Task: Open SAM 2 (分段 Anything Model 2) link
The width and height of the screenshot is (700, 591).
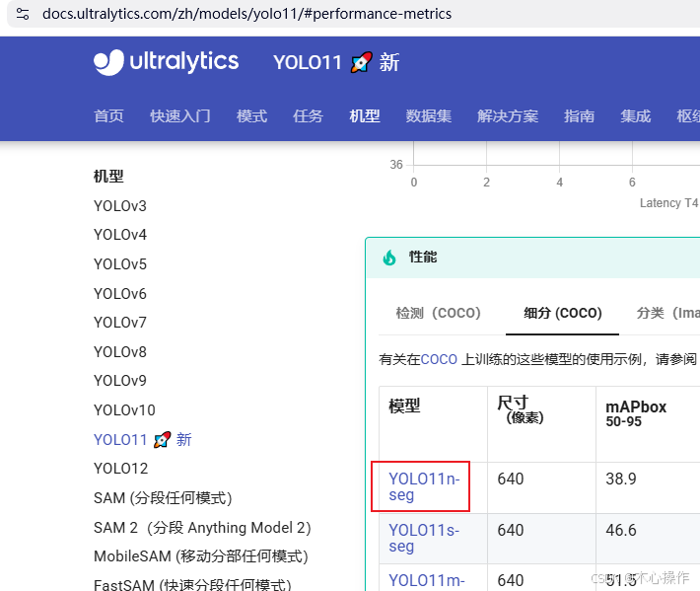Action: click(202, 528)
